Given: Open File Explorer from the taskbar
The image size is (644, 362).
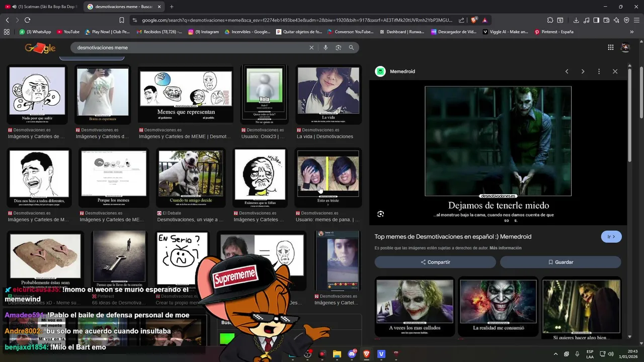Looking at the screenshot, I should point(337,354).
